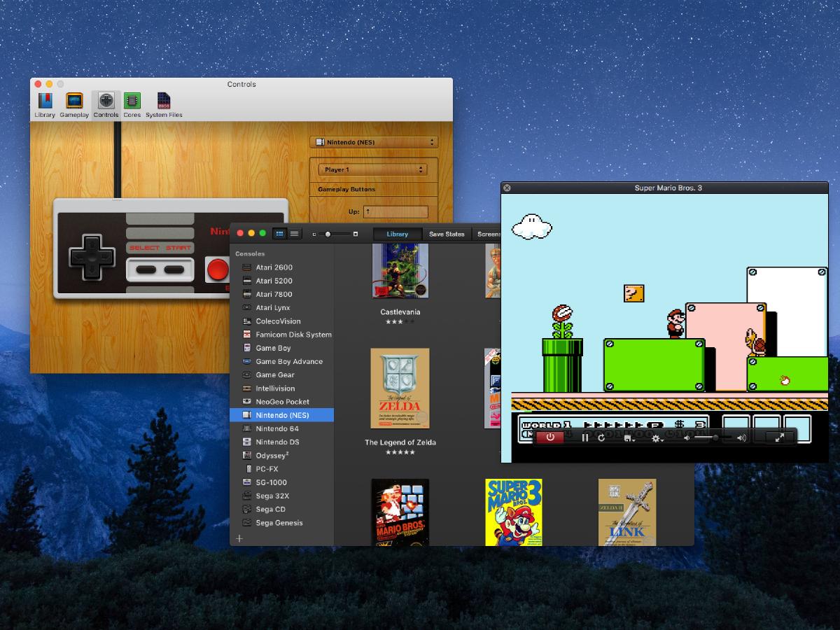
Task: Open the System Files preferences pane
Action: point(164,105)
